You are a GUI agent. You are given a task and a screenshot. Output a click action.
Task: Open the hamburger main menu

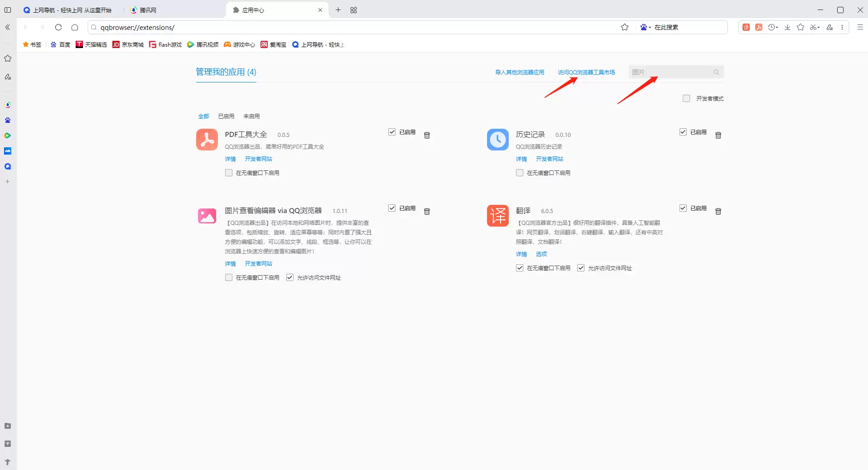click(x=860, y=27)
